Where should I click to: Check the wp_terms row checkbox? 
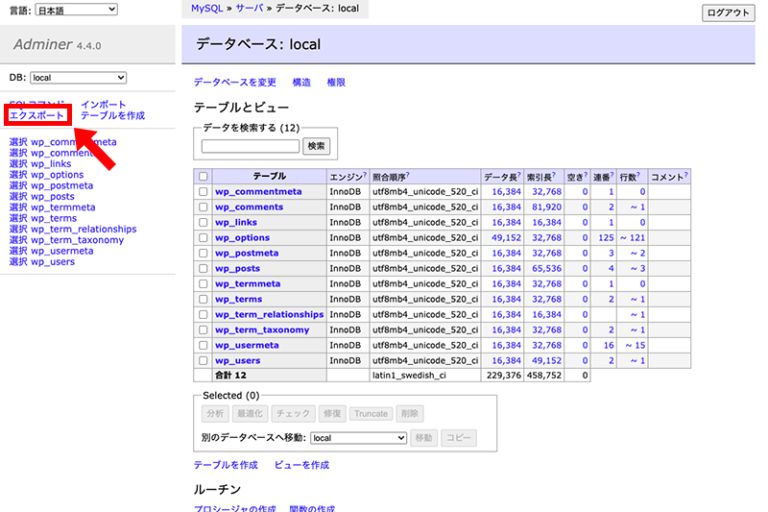click(x=203, y=299)
